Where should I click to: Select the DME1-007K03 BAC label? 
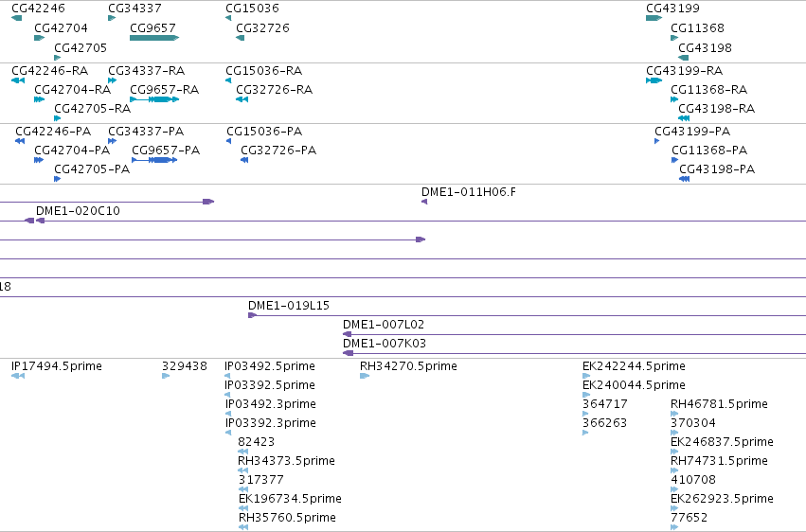coord(385,343)
